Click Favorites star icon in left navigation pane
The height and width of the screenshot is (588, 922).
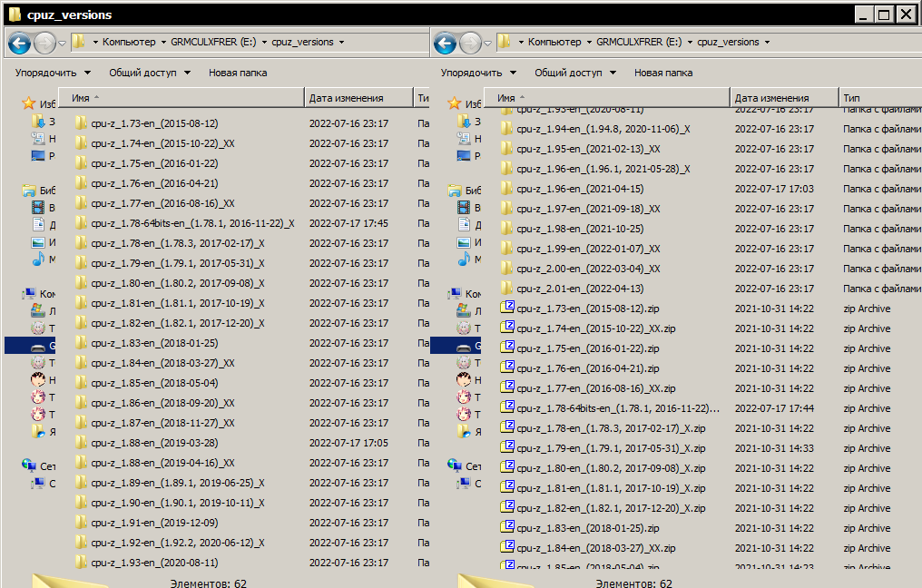(x=29, y=103)
